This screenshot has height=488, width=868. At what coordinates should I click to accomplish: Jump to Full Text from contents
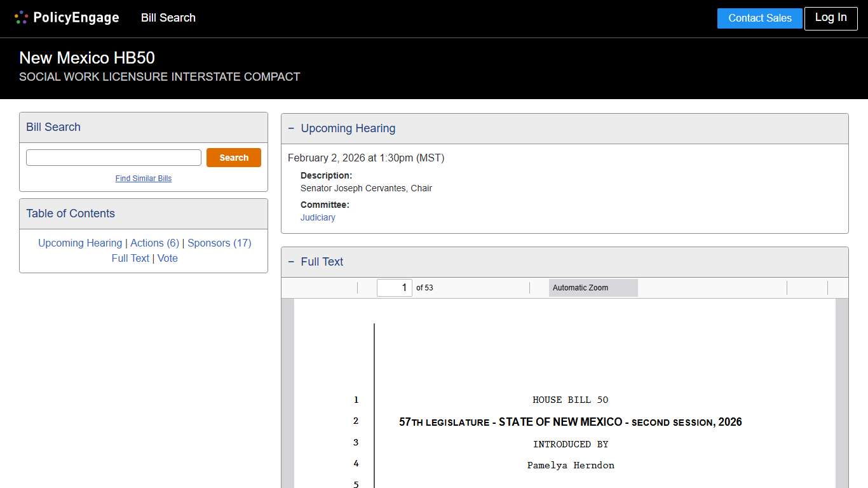pyautogui.click(x=130, y=258)
